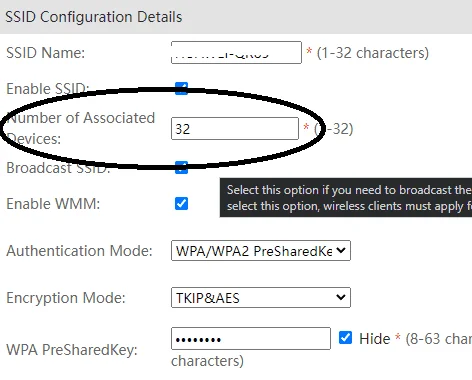Click the "Hide" text beside the checkbox
Screen dimensions: 472x380
click(375, 339)
